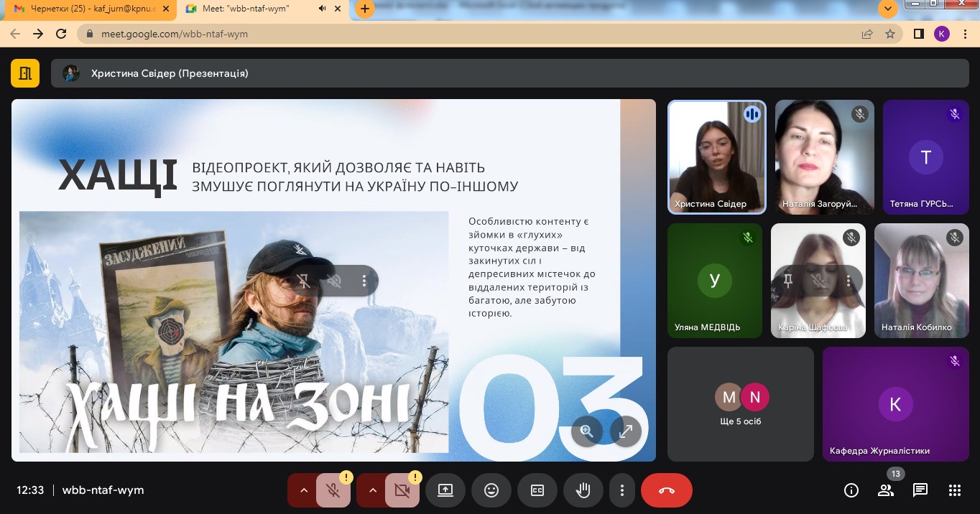Select Наталія Кобилко video tile
Image resolution: width=980 pixels, height=514 pixels.
pos(921,280)
